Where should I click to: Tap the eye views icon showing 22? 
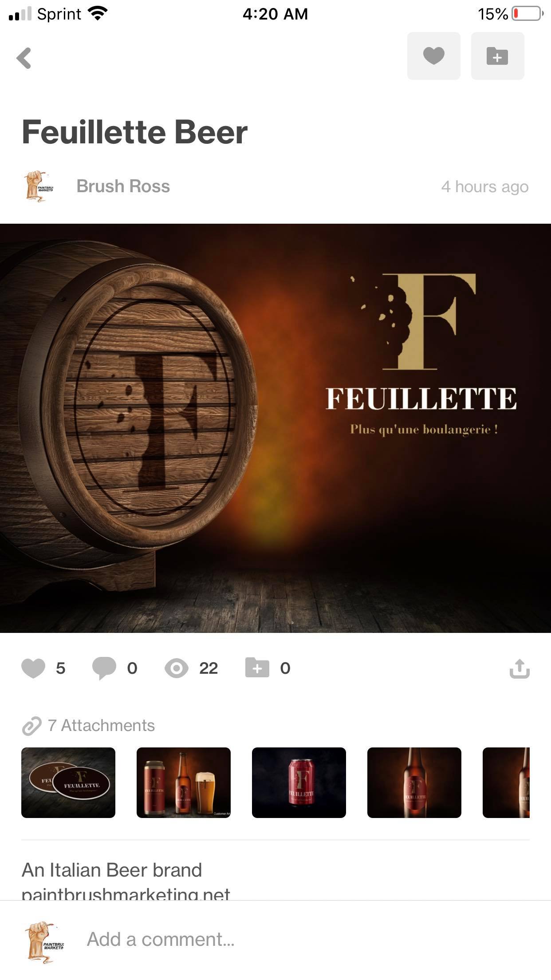point(177,668)
